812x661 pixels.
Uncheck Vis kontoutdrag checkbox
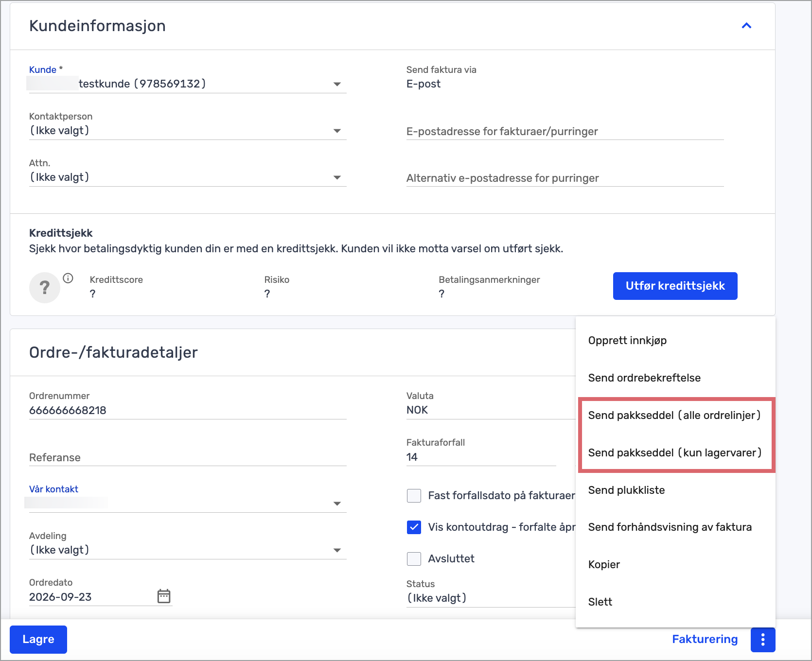coord(414,527)
